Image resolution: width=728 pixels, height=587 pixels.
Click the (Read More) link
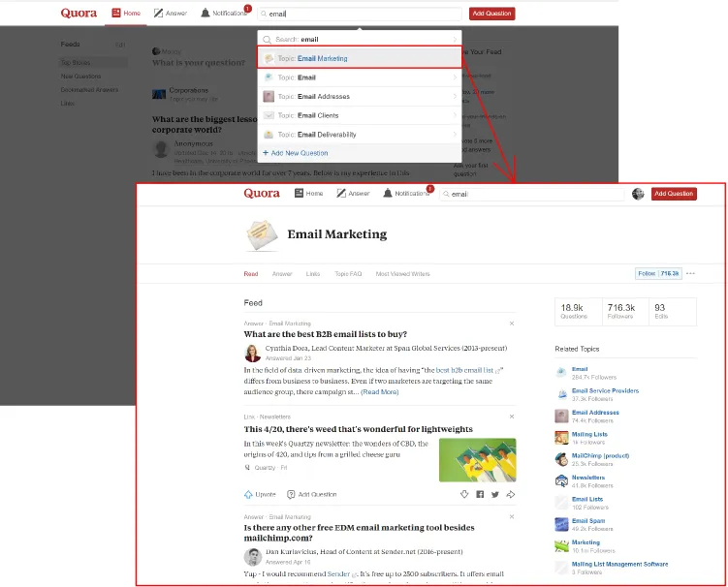point(380,391)
